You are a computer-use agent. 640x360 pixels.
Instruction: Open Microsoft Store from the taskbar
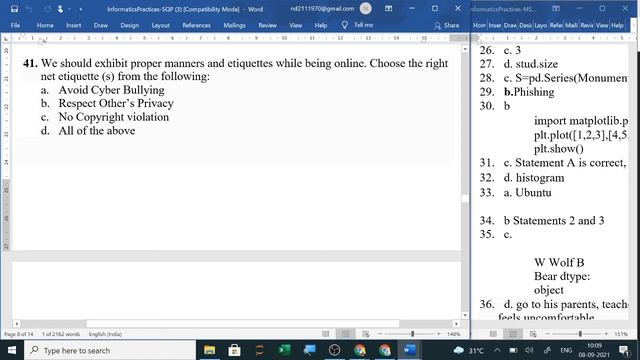tap(234, 350)
